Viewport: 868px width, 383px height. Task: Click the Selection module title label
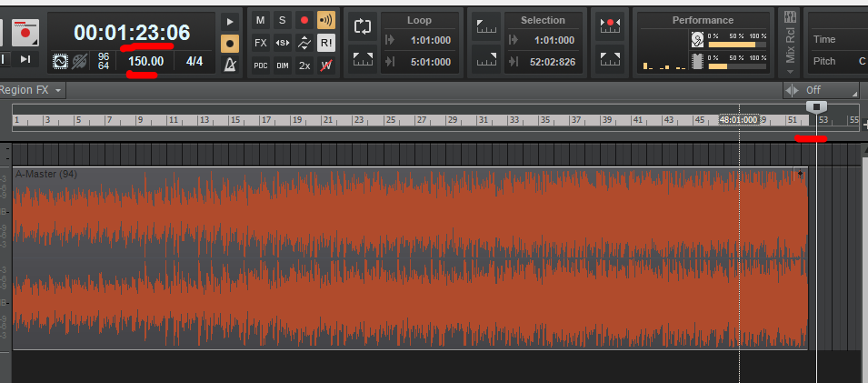point(543,20)
